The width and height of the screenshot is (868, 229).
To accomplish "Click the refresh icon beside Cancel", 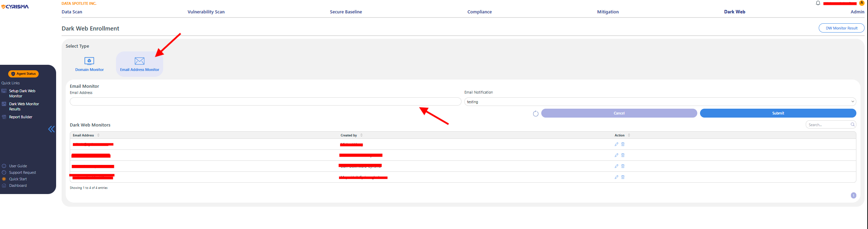I will (x=536, y=113).
